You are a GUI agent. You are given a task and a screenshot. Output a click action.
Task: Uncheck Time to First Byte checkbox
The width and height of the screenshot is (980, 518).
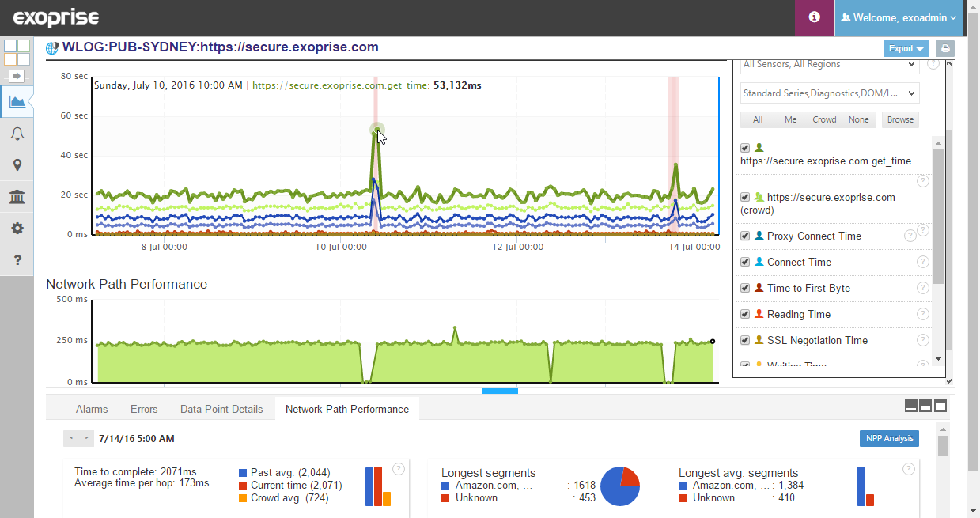[745, 288]
